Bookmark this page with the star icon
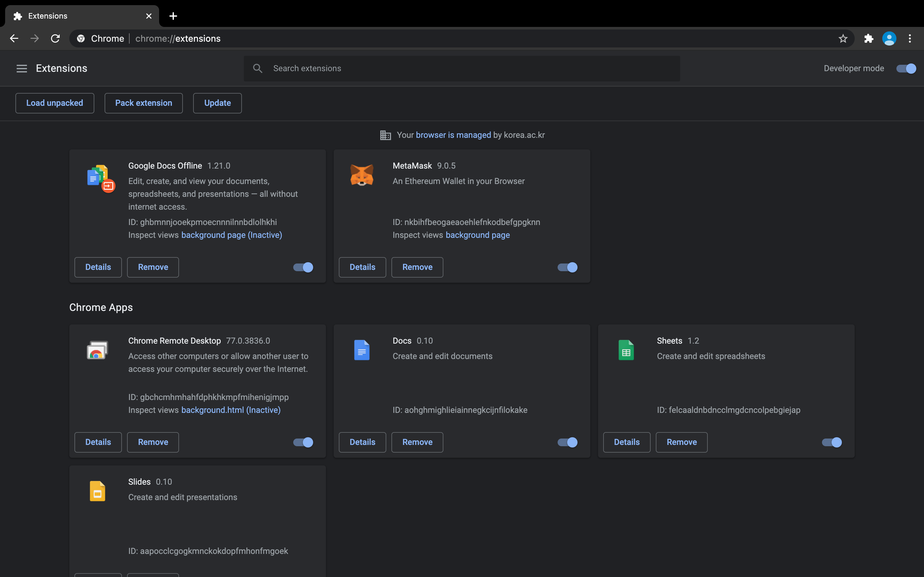The width and height of the screenshot is (924, 577). 843,38
